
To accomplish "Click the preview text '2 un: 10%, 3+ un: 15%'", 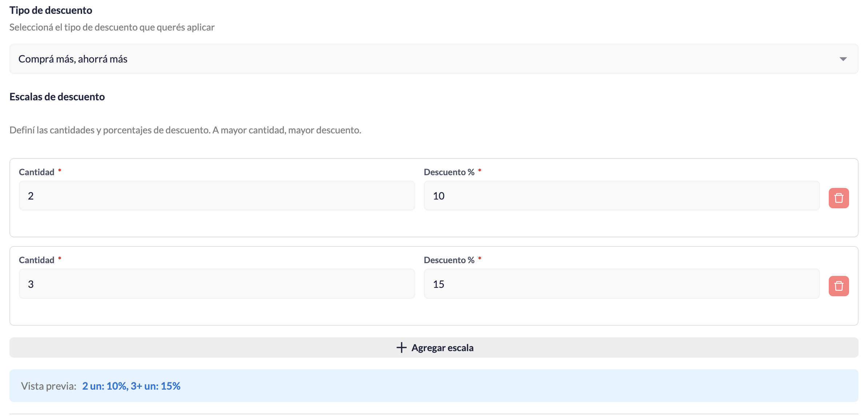I will (x=131, y=386).
